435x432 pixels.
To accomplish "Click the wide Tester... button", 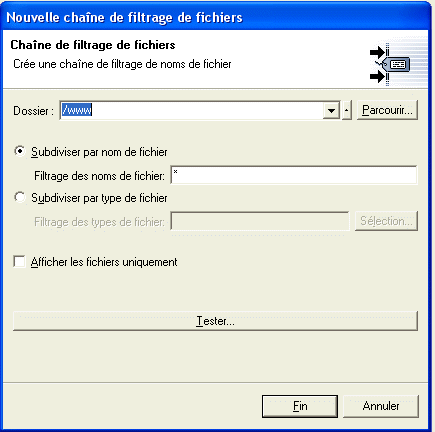I will coord(215,321).
